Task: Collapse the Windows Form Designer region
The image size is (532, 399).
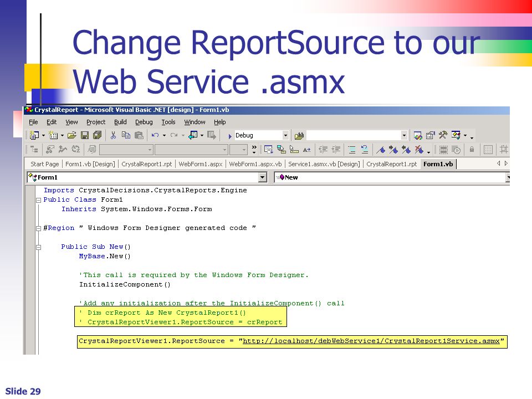Action: click(38, 228)
